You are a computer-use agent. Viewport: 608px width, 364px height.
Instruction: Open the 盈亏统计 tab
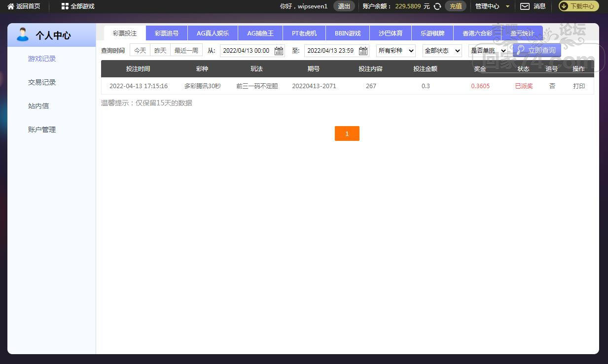[522, 33]
